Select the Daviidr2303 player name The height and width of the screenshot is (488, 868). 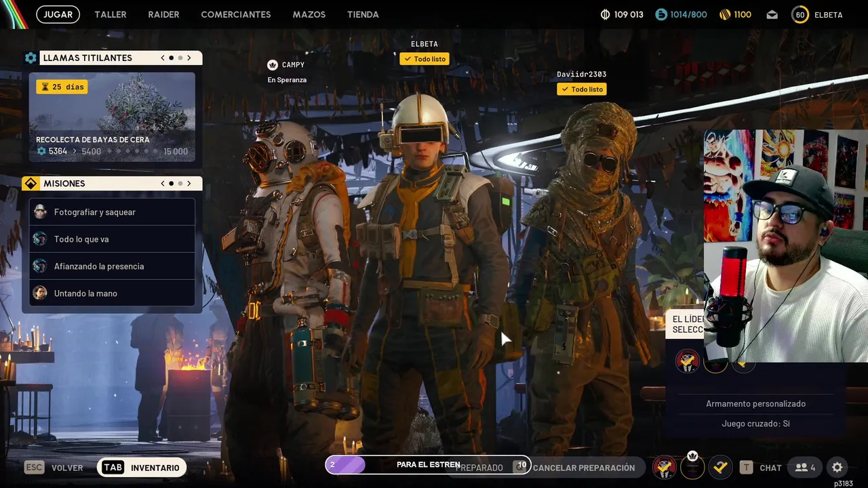582,75
